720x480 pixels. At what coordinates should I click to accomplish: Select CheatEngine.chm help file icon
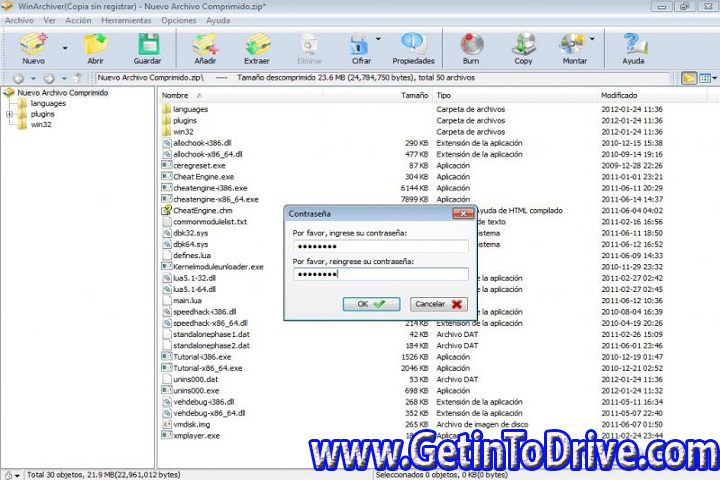pos(166,210)
